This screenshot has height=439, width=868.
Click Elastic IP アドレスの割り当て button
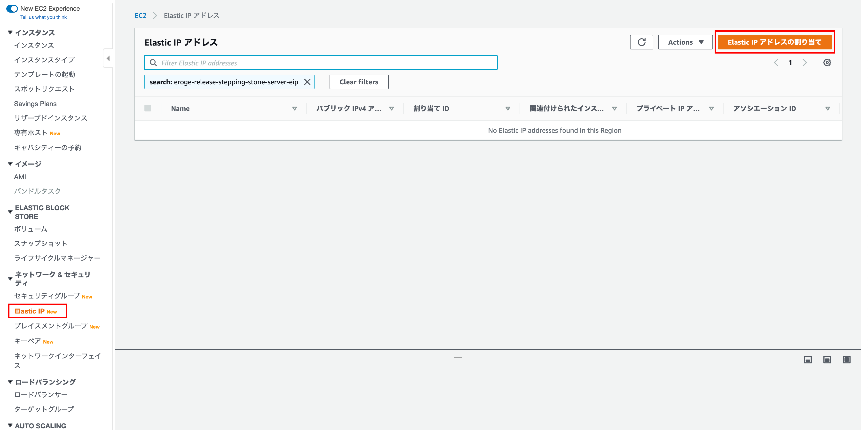coord(774,42)
